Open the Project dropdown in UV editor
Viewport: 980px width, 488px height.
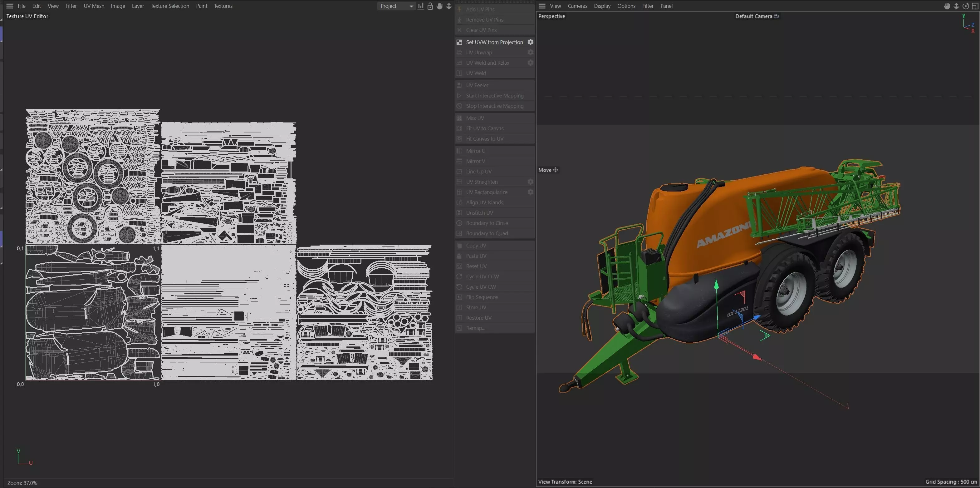[396, 6]
